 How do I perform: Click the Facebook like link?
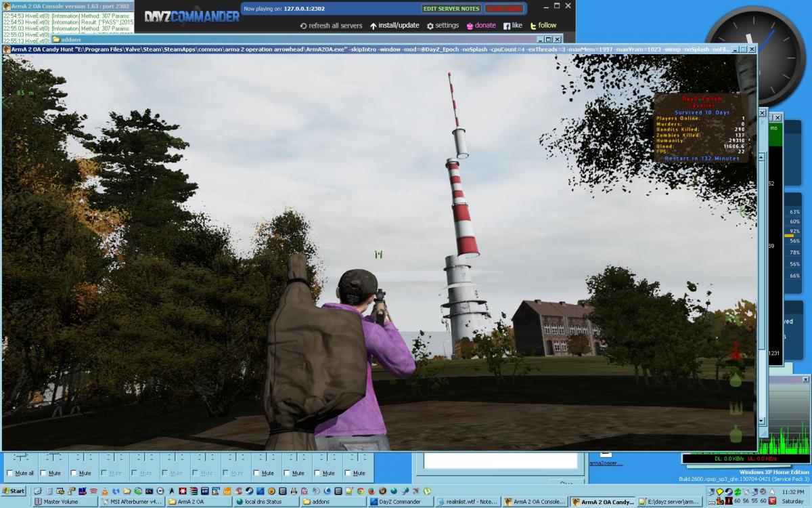click(x=512, y=26)
